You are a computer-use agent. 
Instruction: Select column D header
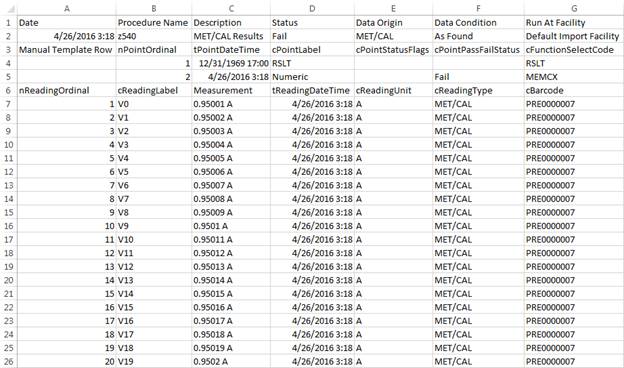click(x=312, y=8)
